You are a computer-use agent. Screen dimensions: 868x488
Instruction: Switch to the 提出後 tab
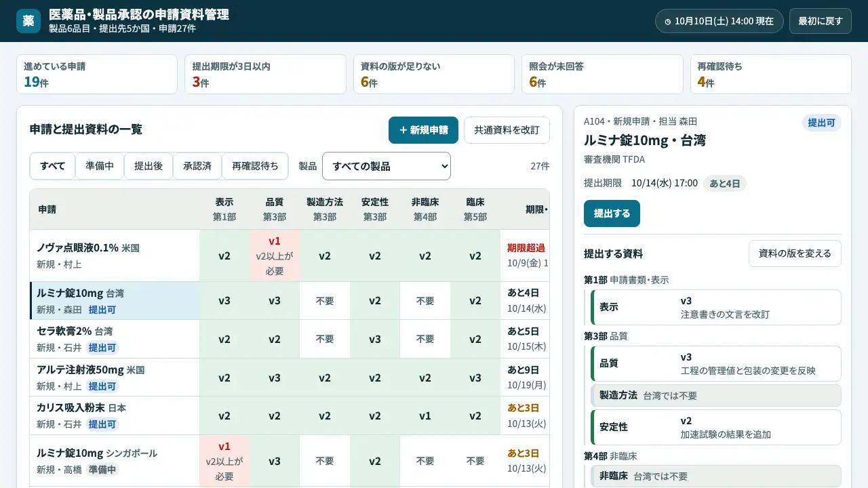click(149, 166)
